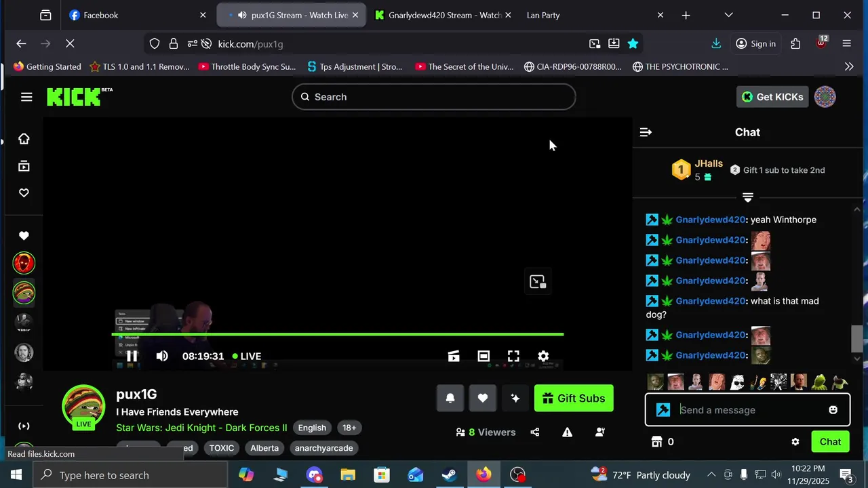Click the sparkle button beside Gift Subs
Screen dimensions: 868x488
pos(515,399)
